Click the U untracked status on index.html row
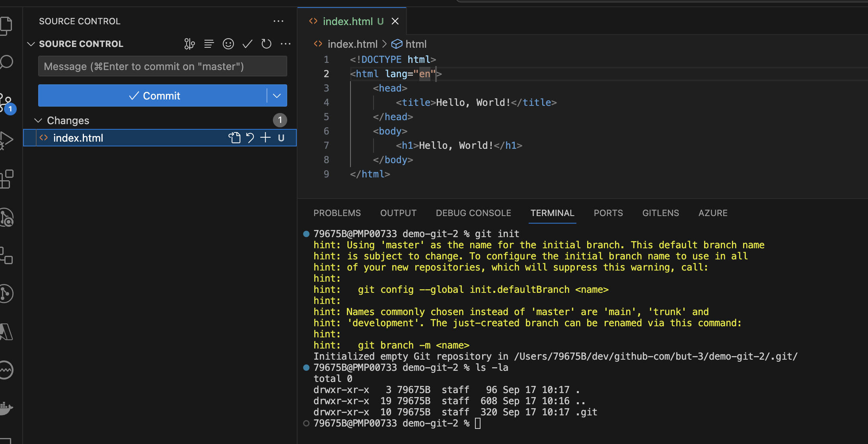This screenshot has height=444, width=868. 281,138
